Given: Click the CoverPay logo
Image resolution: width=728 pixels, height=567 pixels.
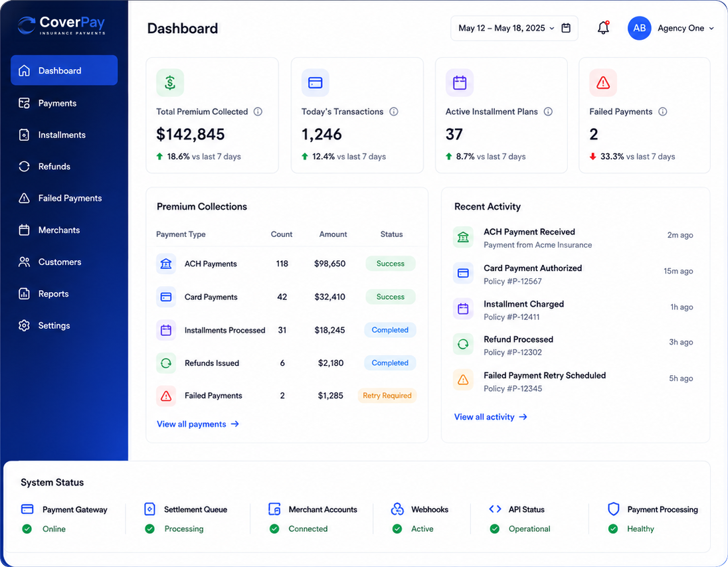Looking at the screenshot, I should tap(61, 25).
